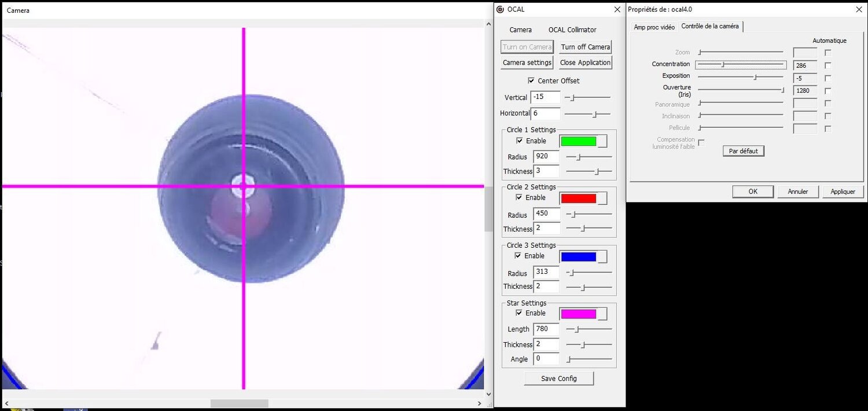Click Camera view scroll right arrow

(x=480, y=403)
